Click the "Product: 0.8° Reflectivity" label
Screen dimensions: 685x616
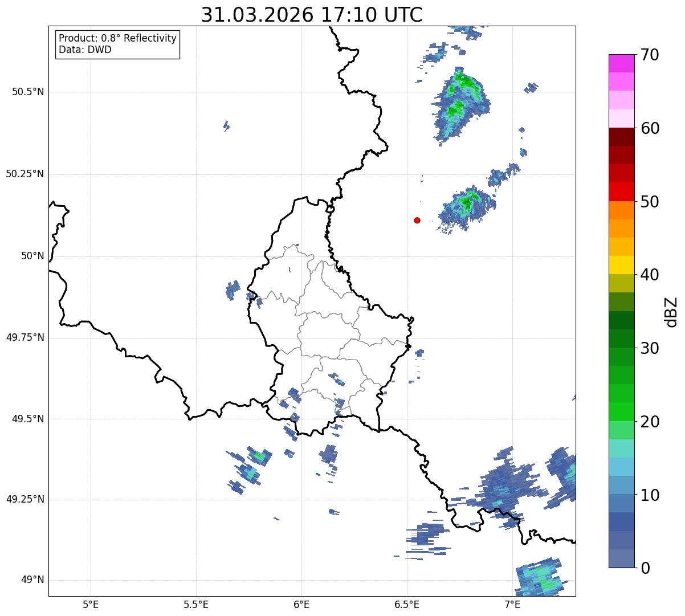(118, 38)
